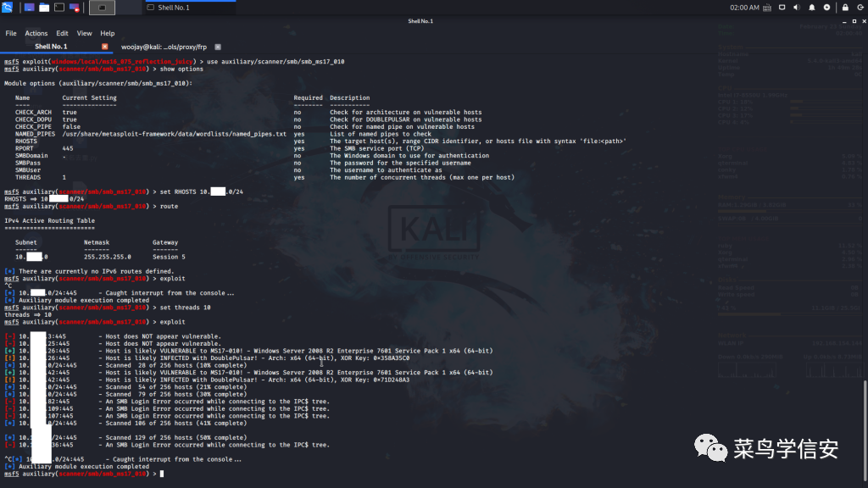The width and height of the screenshot is (868, 488).
Task: Close the woojay@kali frp tab
Action: click(218, 47)
